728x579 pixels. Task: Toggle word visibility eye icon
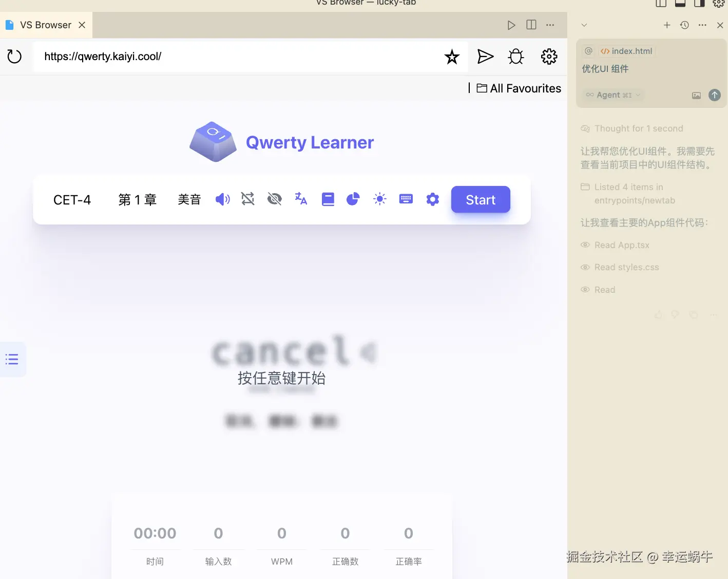point(275,199)
